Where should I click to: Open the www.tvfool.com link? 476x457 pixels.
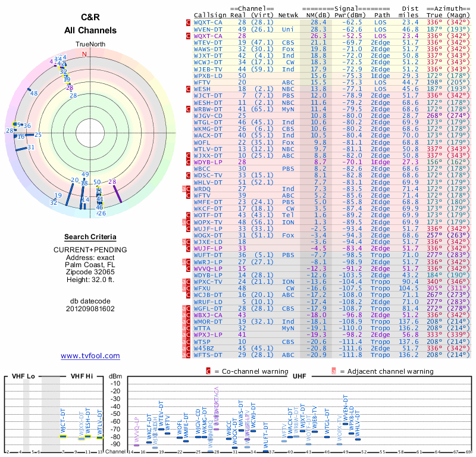90,356
